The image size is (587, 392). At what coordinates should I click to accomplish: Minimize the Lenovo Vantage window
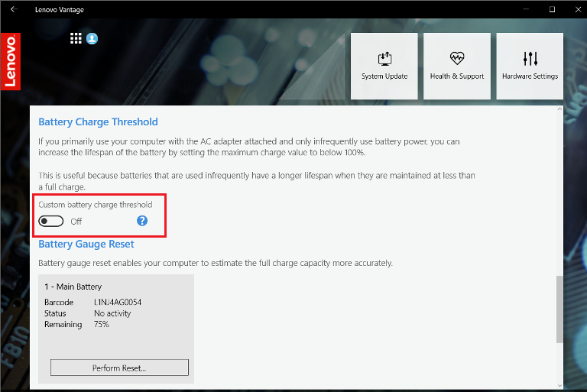(x=526, y=9)
